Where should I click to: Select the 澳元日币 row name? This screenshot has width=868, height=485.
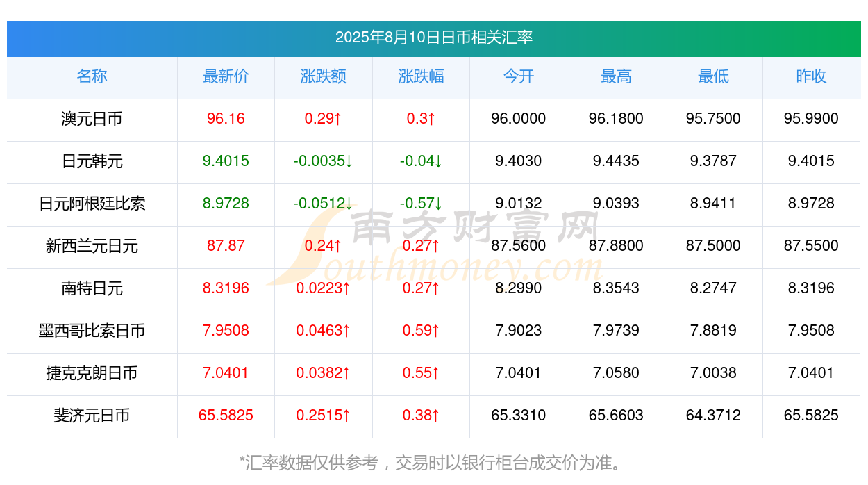coord(92,119)
